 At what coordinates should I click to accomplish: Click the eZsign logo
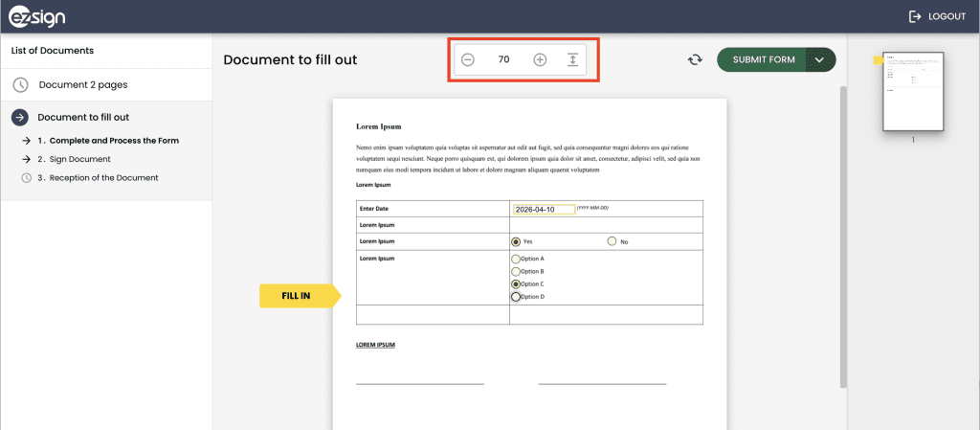[36, 16]
